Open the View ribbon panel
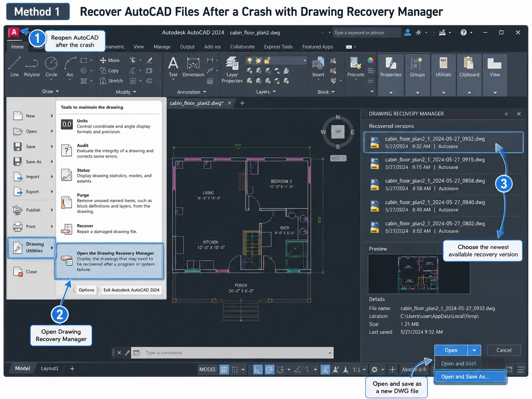This screenshot has width=532, height=399. click(495, 75)
